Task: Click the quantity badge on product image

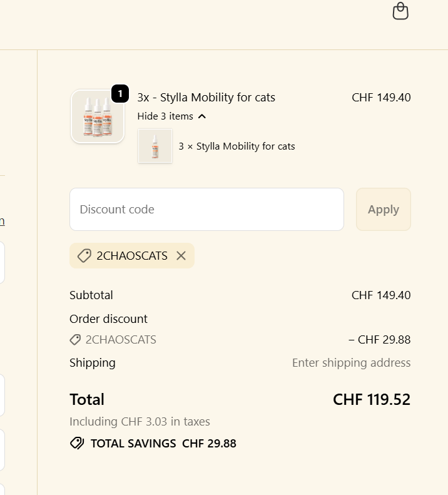Action: 120,94
